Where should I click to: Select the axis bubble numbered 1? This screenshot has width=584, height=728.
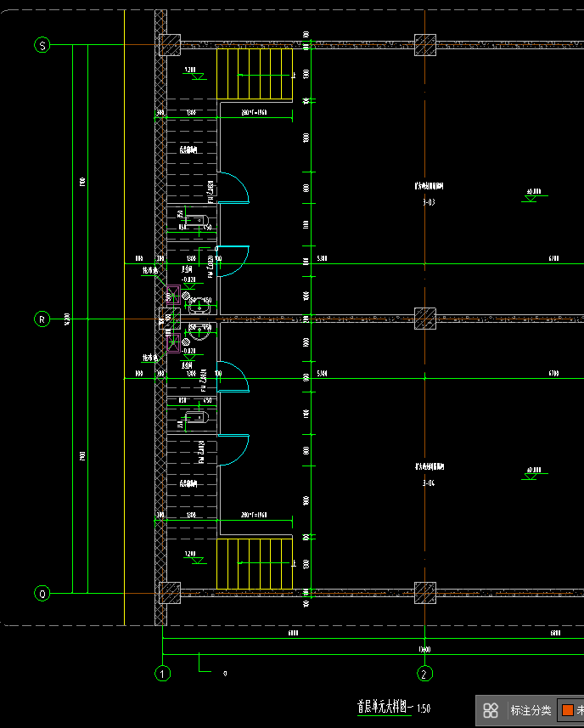(162, 674)
